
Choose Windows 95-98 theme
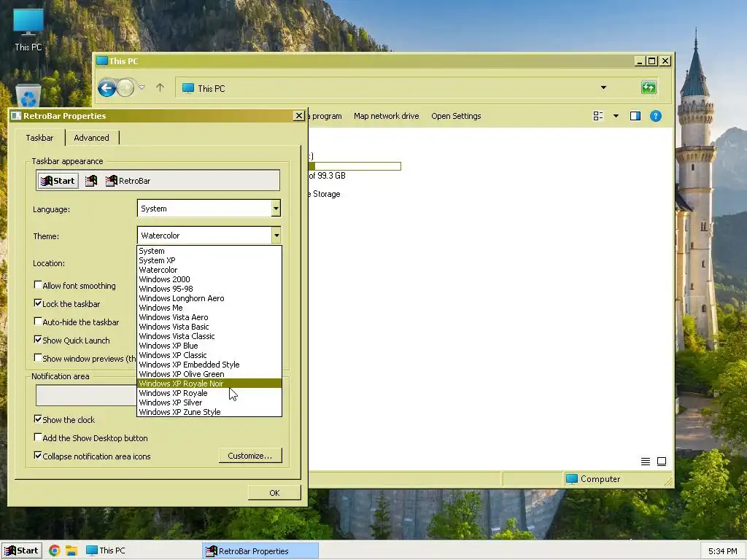pos(209,289)
